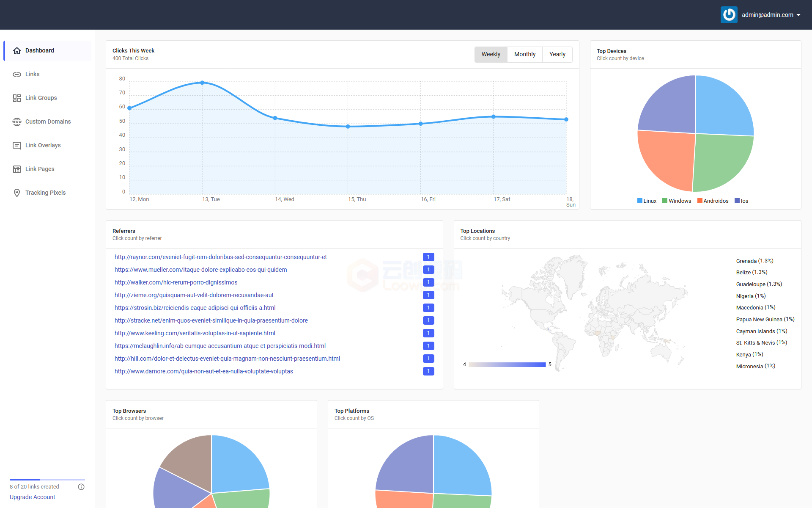The height and width of the screenshot is (508, 812).
Task: Click the Guadeloupe (1.3%) location entry
Action: (759, 284)
